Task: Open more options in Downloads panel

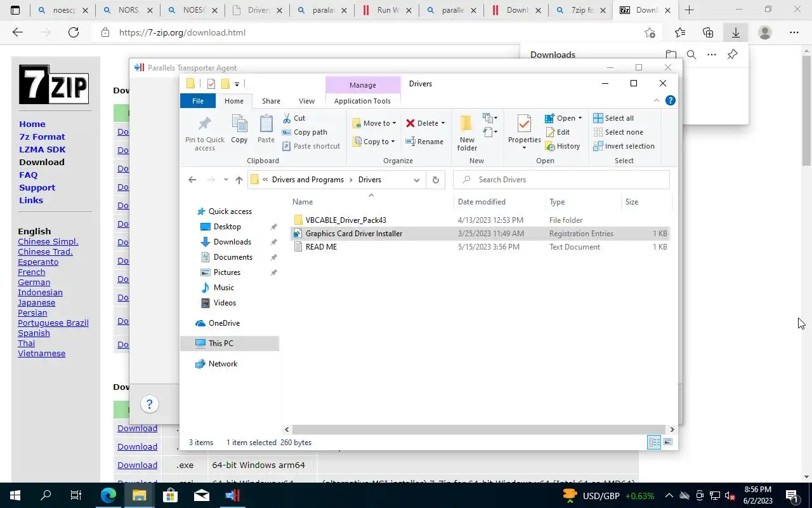Action: [712, 55]
